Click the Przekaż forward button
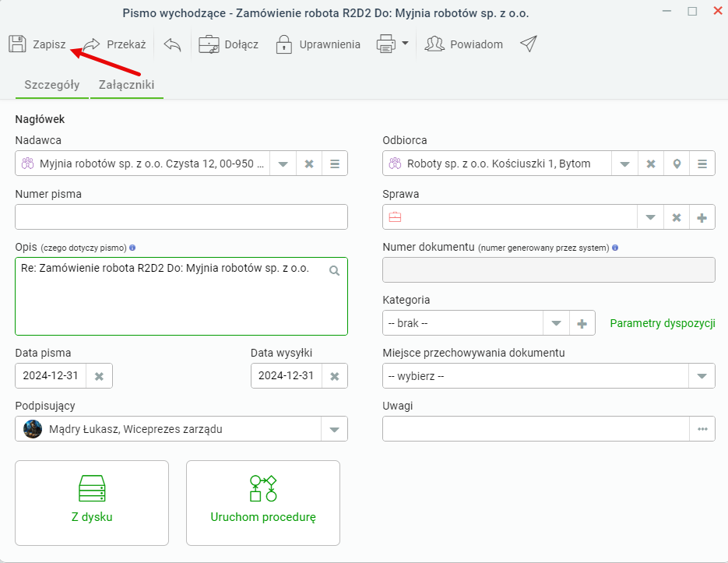728x563 pixels. (x=114, y=44)
